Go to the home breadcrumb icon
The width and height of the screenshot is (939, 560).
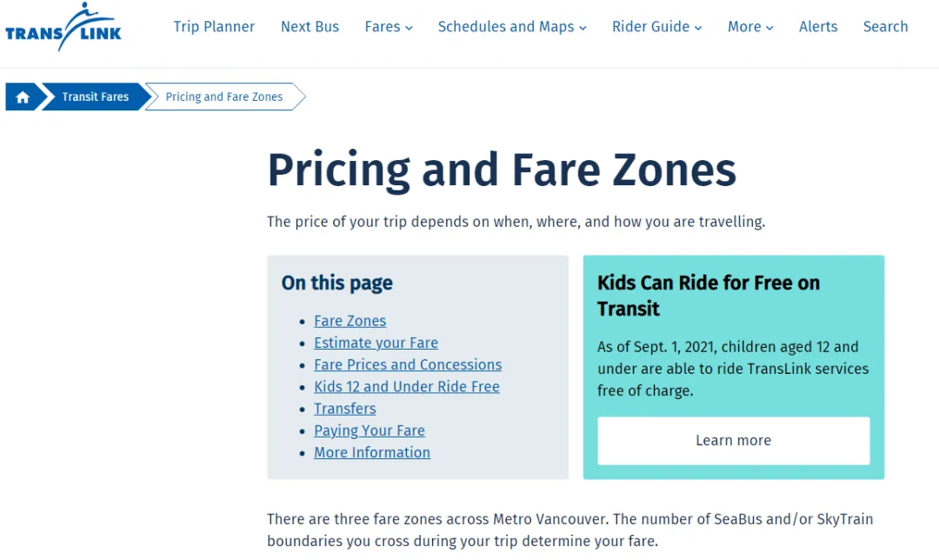(23, 97)
